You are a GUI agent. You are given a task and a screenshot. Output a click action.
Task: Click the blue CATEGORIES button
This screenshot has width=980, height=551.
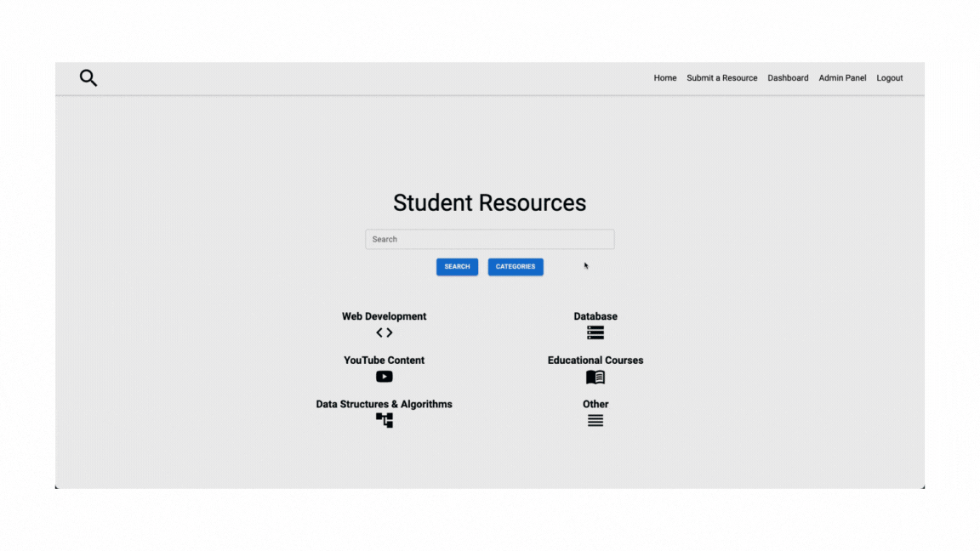(516, 267)
